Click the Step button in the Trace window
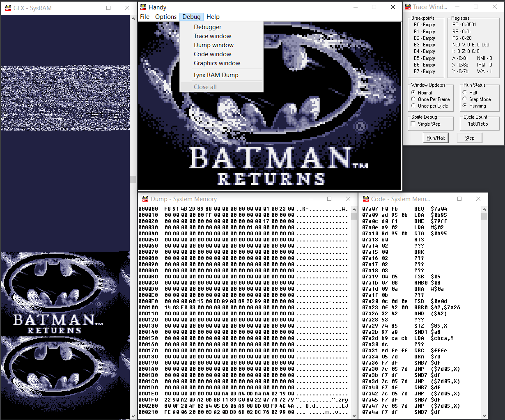The image size is (505, 420). [470, 138]
